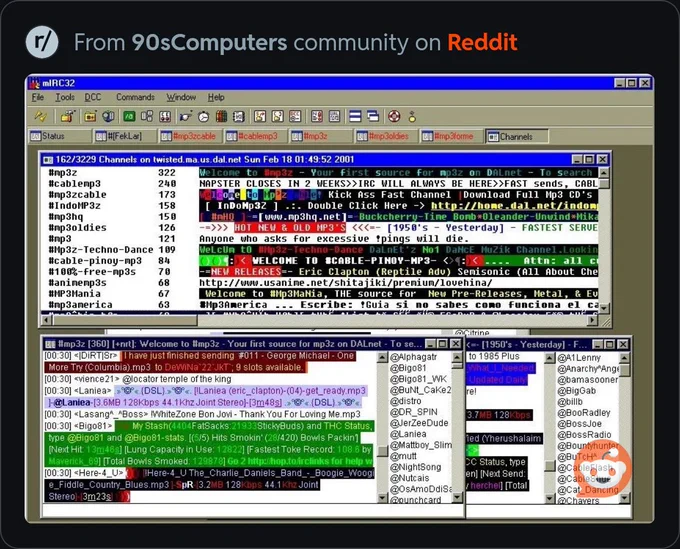Click the Connect to server toolbar icon

[x=40, y=116]
